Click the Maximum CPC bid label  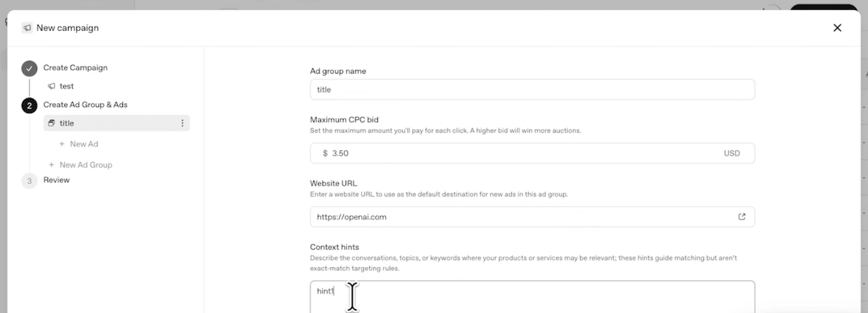[x=344, y=120]
